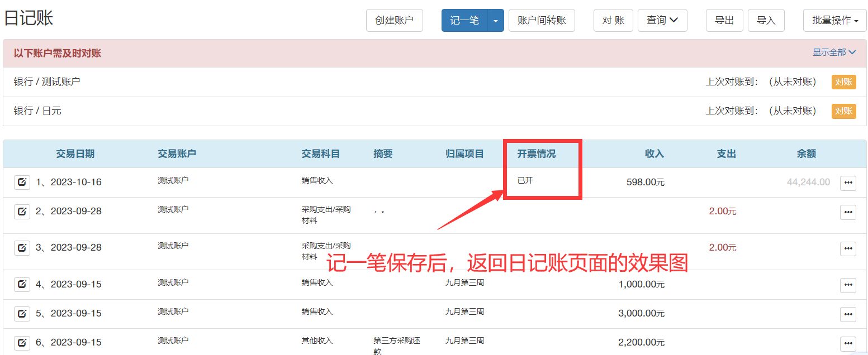Click orange 对账 button for 银行 / 日元
868x355 pixels.
tap(843, 111)
